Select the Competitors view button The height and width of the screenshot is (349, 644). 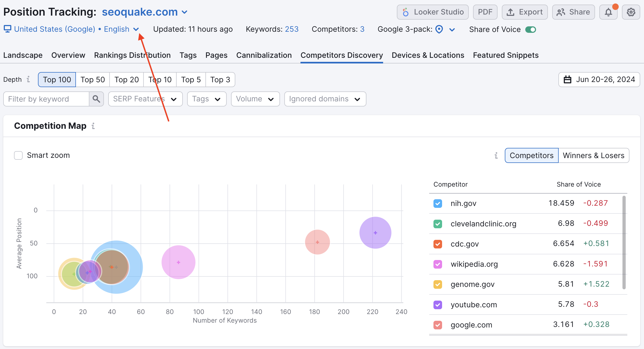[532, 155]
